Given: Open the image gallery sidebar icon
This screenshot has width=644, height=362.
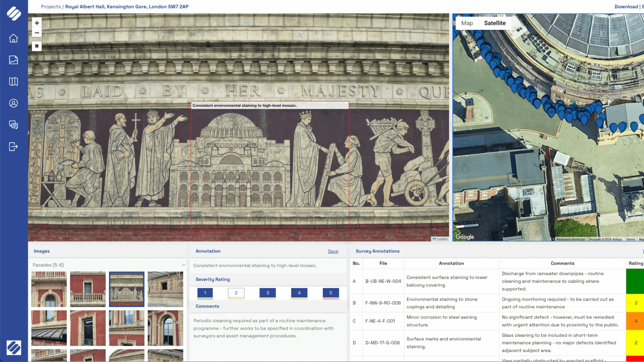Looking at the screenshot, I should pyautogui.click(x=13, y=60).
